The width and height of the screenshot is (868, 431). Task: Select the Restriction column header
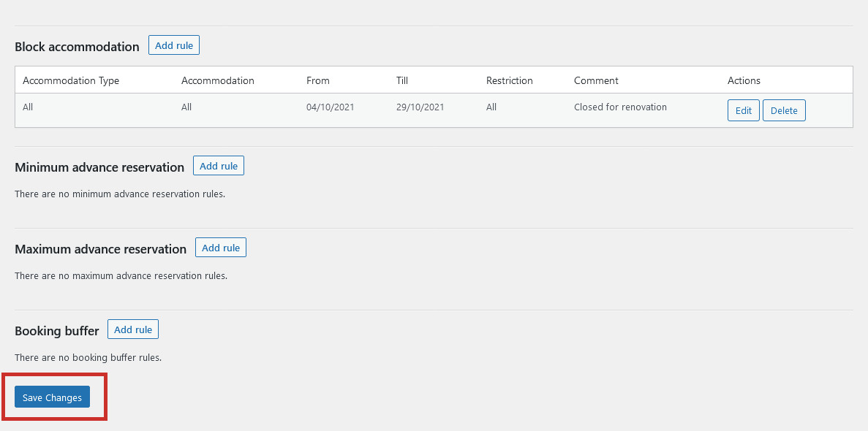pos(509,81)
